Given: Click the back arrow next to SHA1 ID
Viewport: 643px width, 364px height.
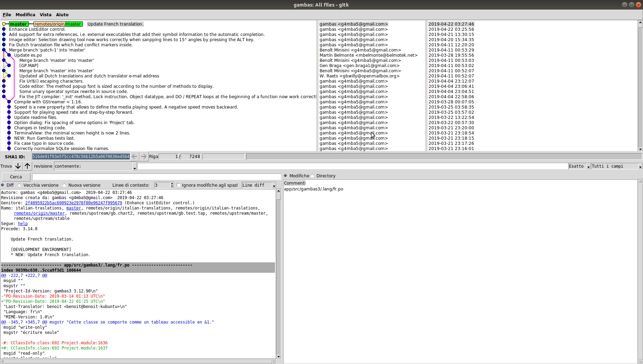Looking at the screenshot, I should coord(135,157).
